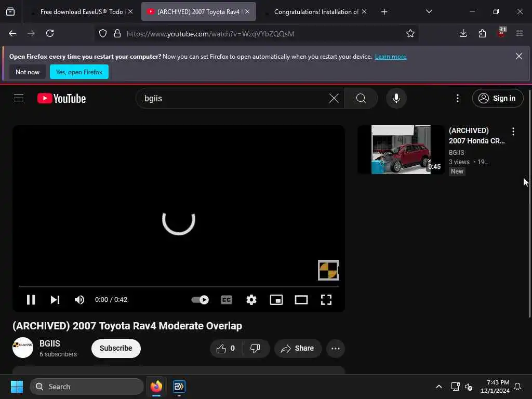Open a new browser tab
This screenshot has width=532, height=399.
tap(384, 12)
